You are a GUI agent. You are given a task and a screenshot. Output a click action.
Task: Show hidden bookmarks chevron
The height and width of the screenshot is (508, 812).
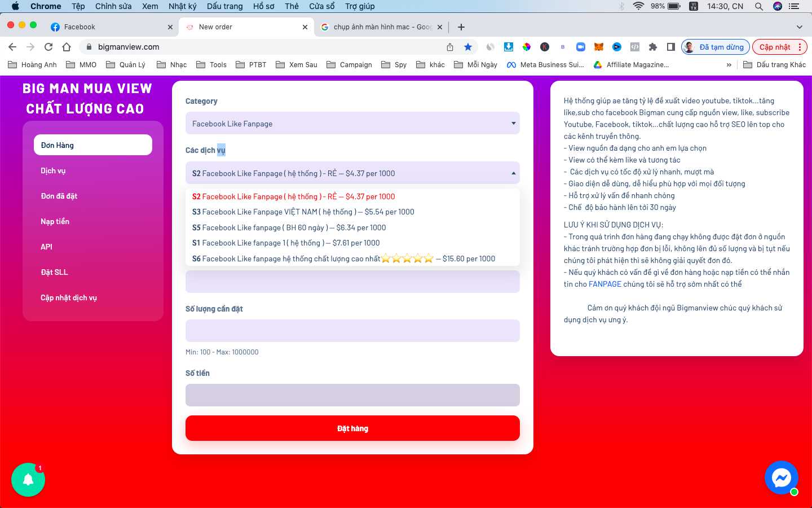point(729,65)
